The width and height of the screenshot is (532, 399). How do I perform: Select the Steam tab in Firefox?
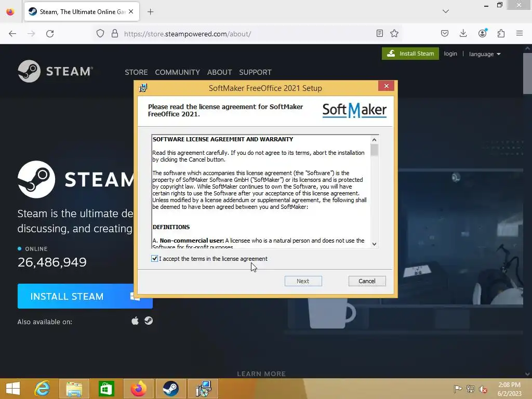[82, 12]
